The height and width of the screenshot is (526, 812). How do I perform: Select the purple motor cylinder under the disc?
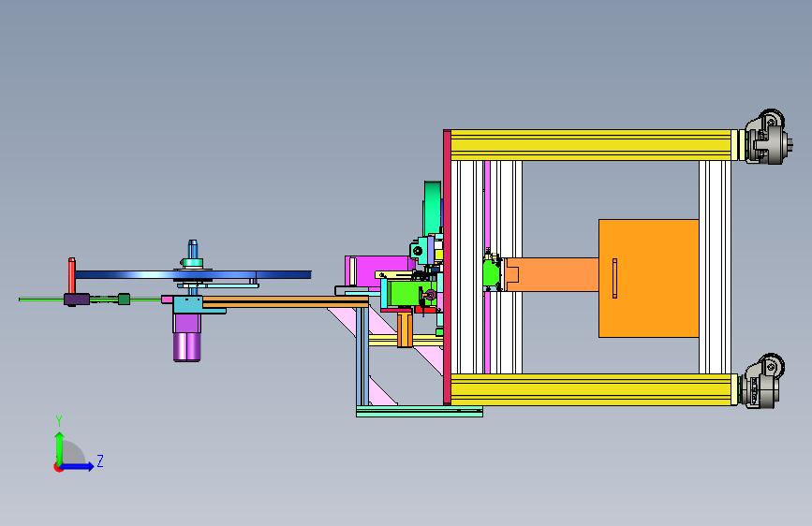(186, 346)
